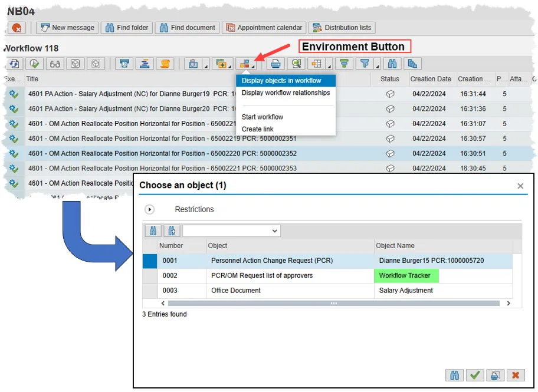Choose Display objects in workflow
This screenshot has width=538, height=392.
[x=281, y=81]
